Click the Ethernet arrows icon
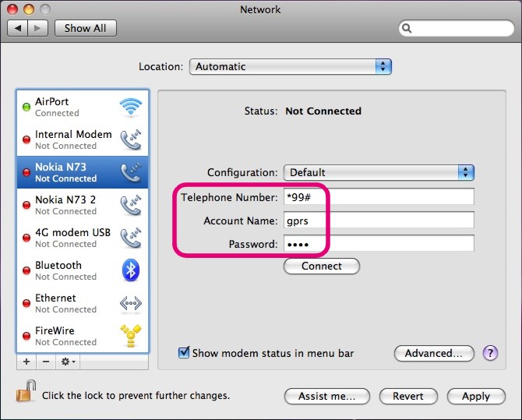This screenshot has height=420, width=522. click(x=131, y=303)
